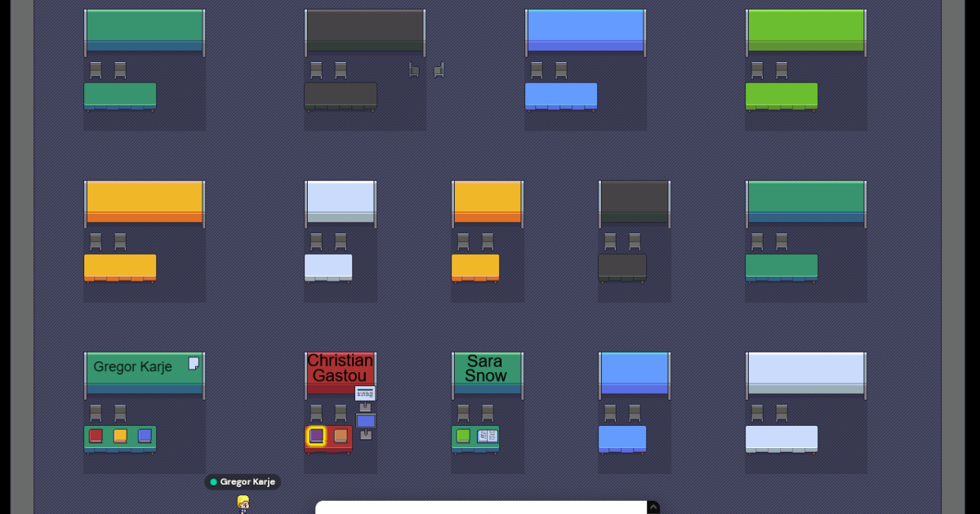Click the side-facing chair right of the top dark booth
980x514 pixels.
pyautogui.click(x=439, y=70)
